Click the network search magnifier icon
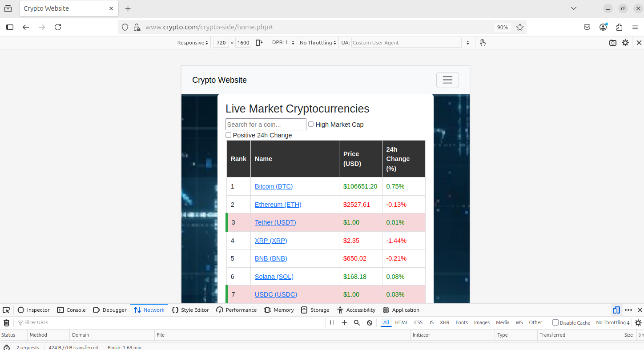The image size is (644, 350). 357,323
